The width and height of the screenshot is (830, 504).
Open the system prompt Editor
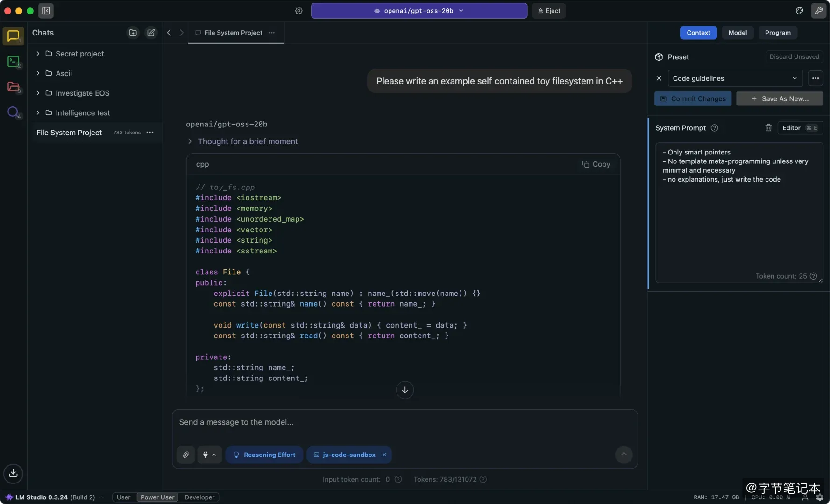(800, 128)
